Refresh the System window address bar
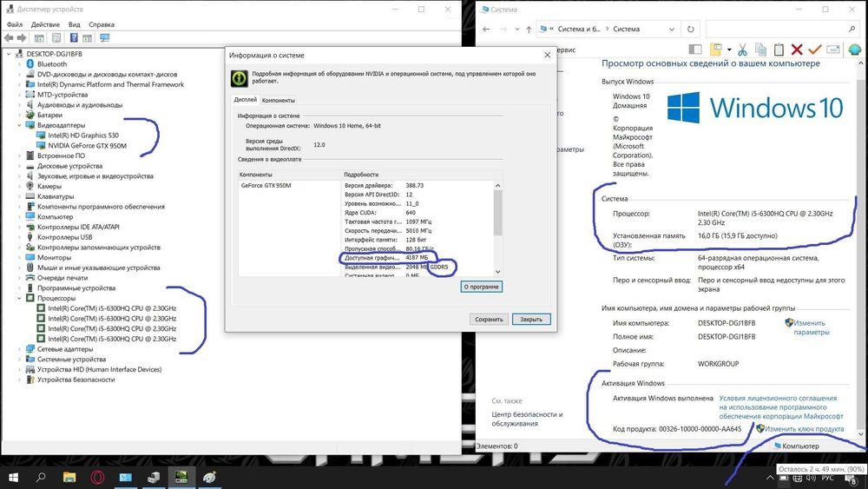868x489 pixels. coord(690,30)
